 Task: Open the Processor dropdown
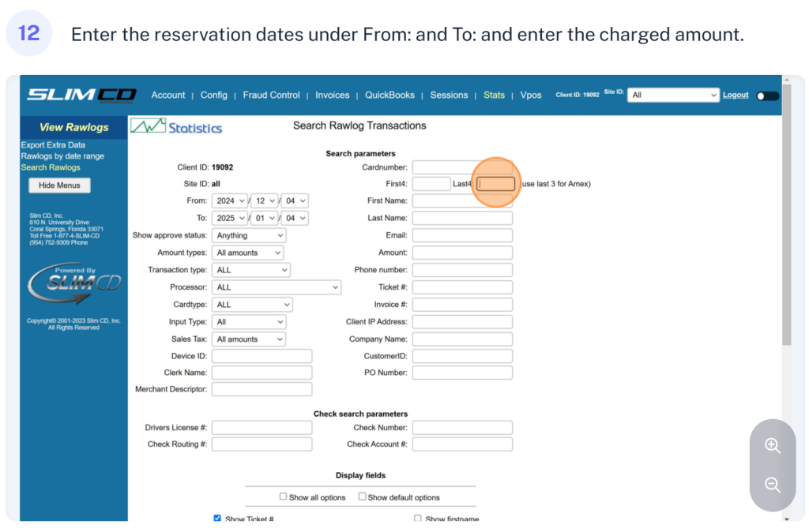coord(276,287)
